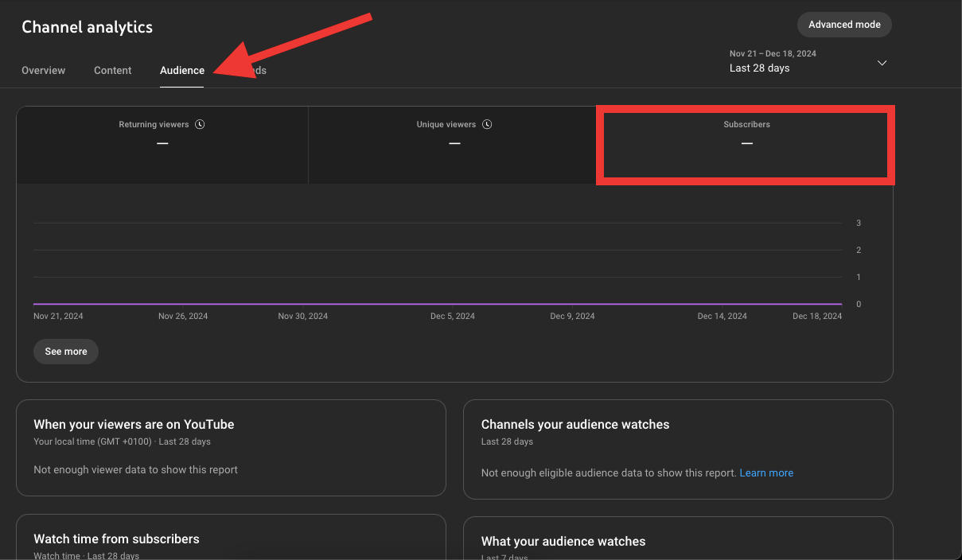
Task: Open the What your audience watches card
Action: pyautogui.click(x=678, y=541)
